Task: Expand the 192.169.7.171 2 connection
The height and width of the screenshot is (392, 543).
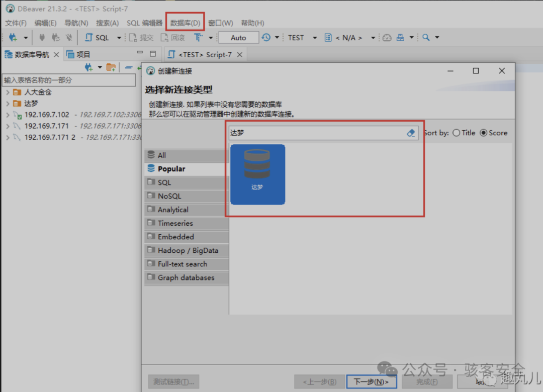Action: (x=8, y=138)
